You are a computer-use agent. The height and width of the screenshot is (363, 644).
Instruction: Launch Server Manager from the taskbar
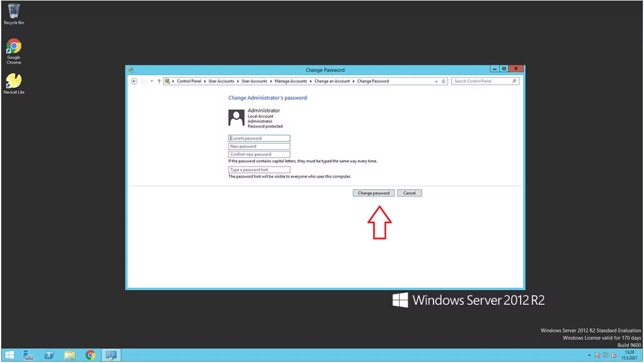pos(28,355)
